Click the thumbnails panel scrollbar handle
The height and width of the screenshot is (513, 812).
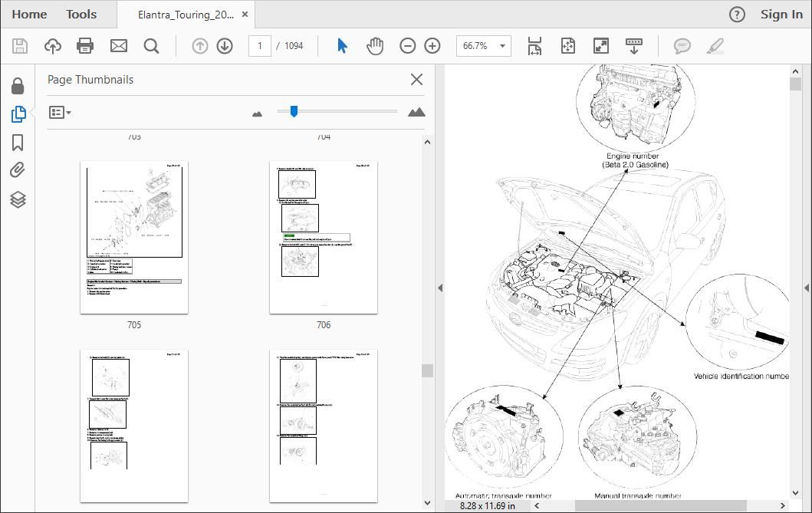coord(427,370)
